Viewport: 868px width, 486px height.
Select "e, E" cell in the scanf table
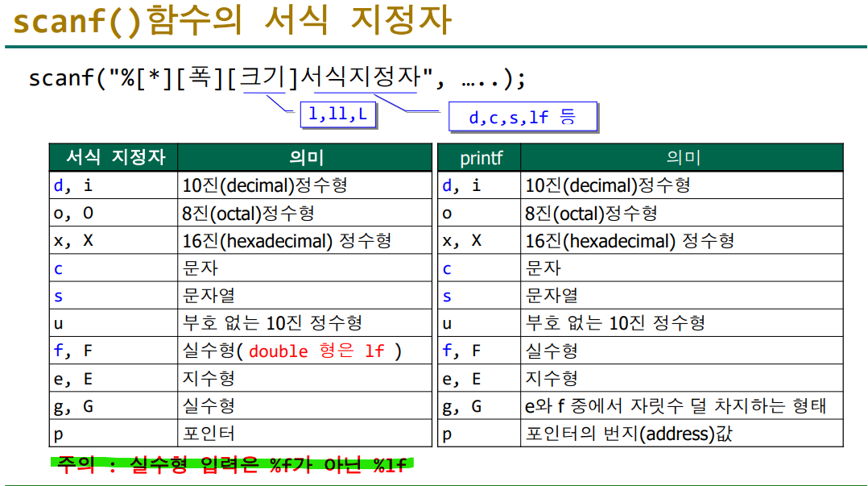point(114,379)
